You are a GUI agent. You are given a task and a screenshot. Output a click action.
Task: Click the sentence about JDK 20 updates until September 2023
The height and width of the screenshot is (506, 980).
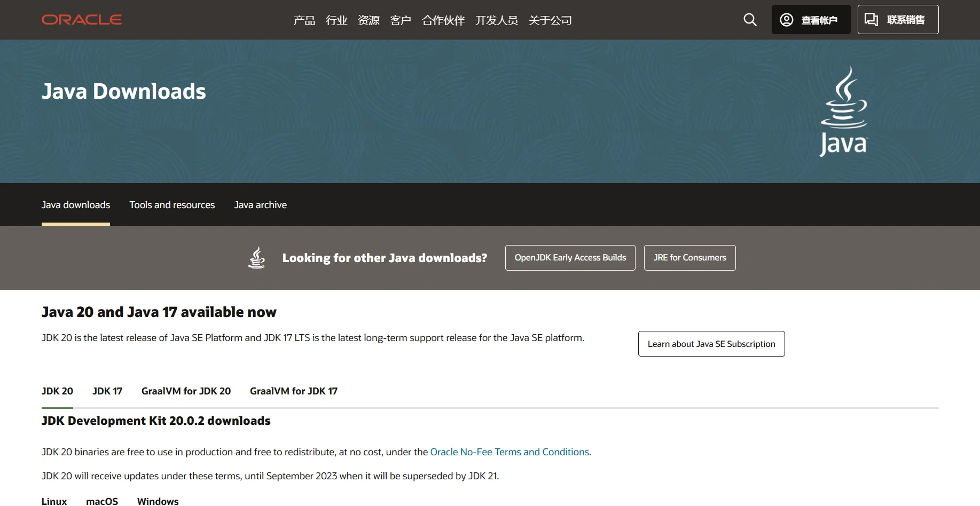270,476
